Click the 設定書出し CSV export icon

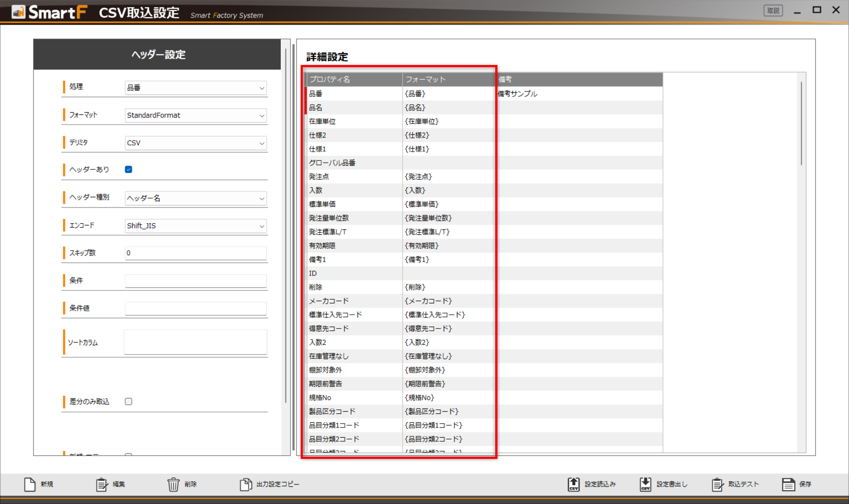pos(645,485)
